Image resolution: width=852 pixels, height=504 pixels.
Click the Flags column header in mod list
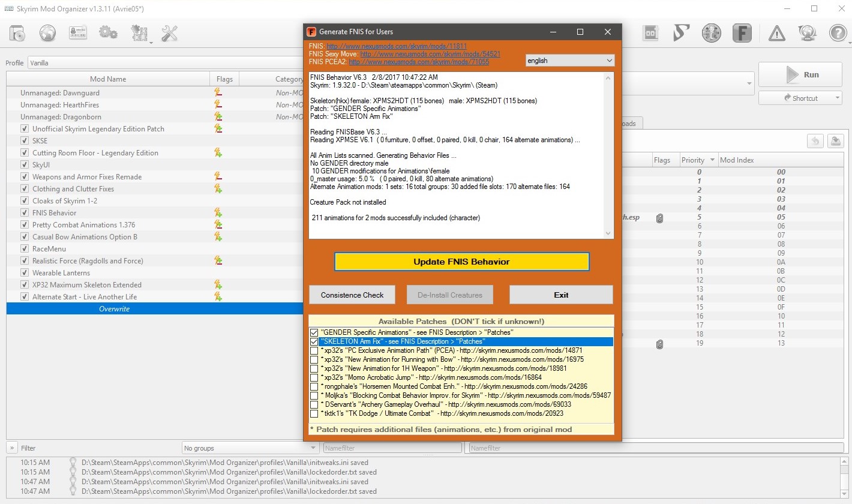pyautogui.click(x=225, y=79)
